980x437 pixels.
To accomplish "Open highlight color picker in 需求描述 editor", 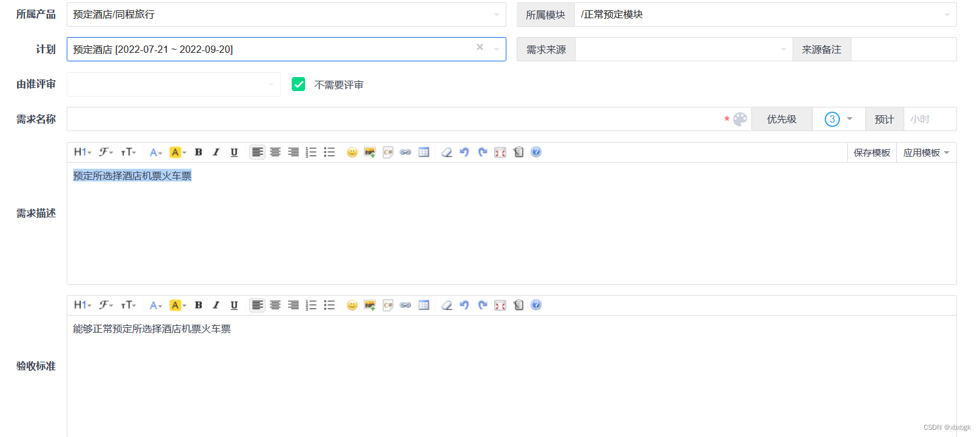I will [178, 152].
